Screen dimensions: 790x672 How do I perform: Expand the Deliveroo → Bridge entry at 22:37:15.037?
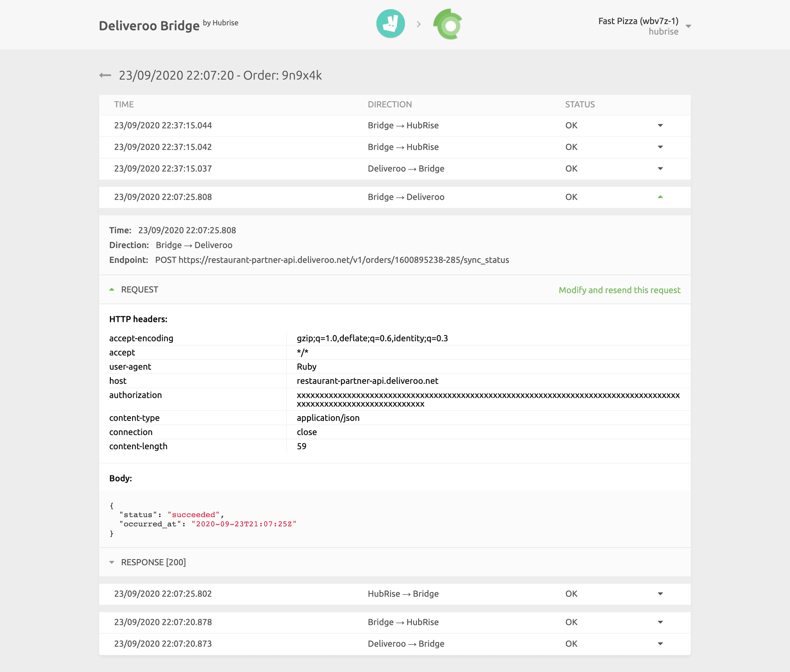660,169
